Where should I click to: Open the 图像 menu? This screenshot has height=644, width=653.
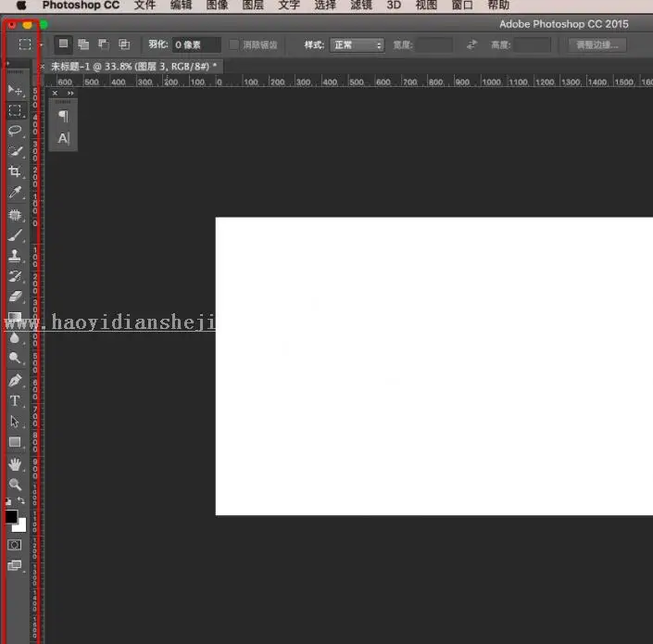[217, 6]
